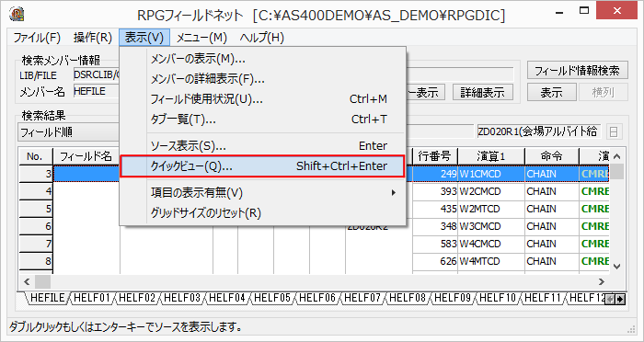Image resolution: width=644 pixels, height=342 pixels.
Task: Click the フィールド情報検索 button
Action: coord(578,71)
